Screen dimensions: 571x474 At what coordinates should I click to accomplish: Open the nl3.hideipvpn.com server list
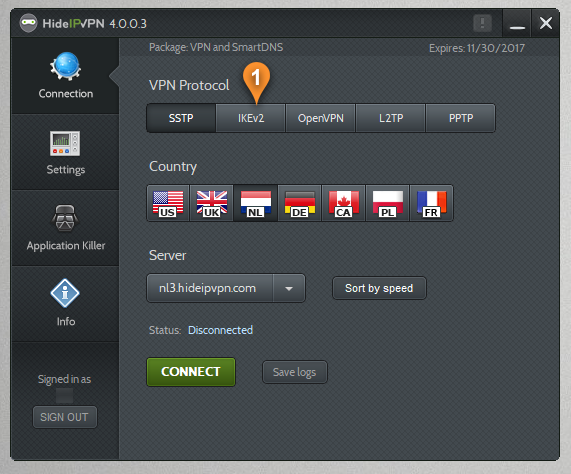(x=226, y=288)
